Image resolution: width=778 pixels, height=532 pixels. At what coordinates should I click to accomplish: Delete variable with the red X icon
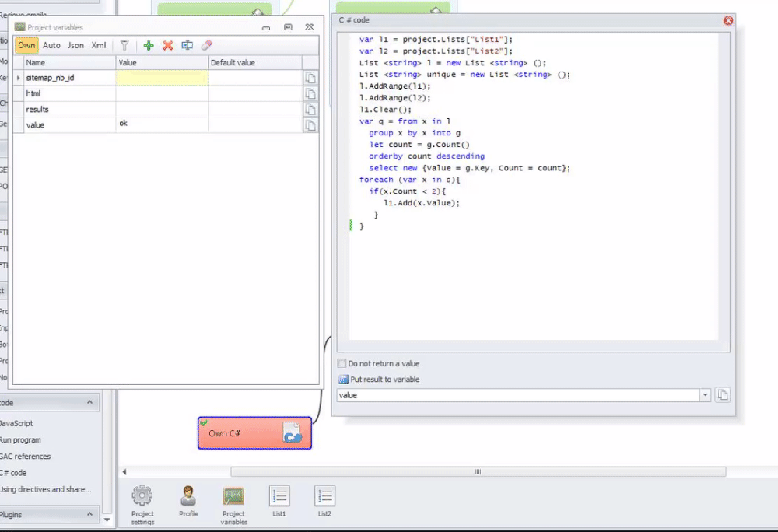[x=168, y=46]
